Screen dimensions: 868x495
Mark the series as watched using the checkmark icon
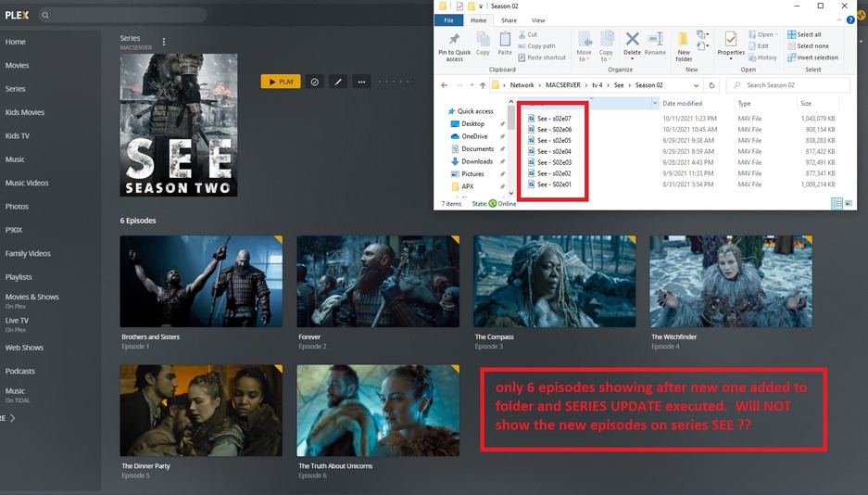(314, 82)
